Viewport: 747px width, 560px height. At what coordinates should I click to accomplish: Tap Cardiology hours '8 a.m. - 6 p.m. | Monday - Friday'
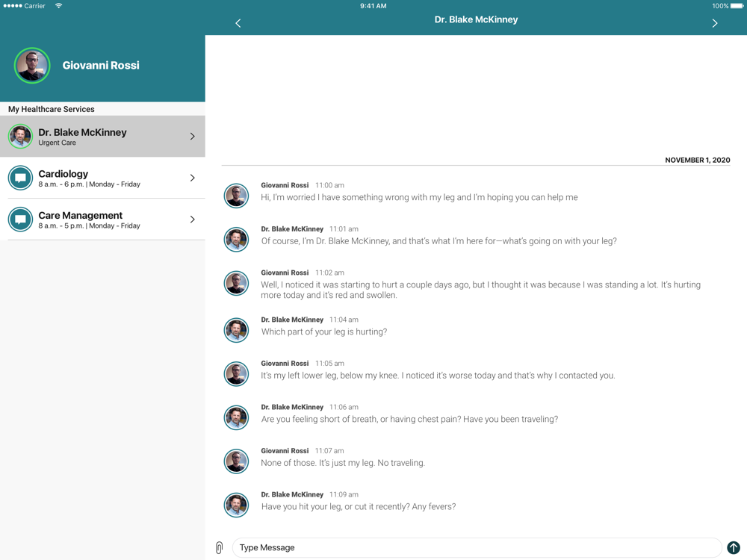pos(89,184)
